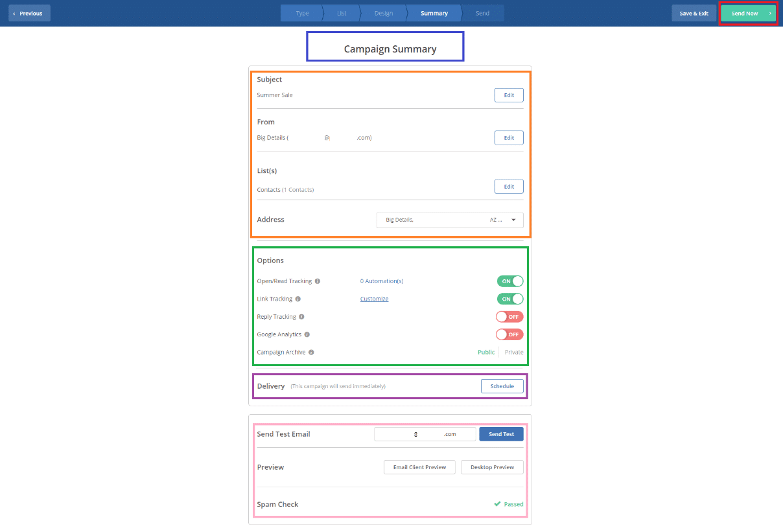Open the 0 Automation(s) link
Screen dimensions: 783x532
tap(382, 281)
